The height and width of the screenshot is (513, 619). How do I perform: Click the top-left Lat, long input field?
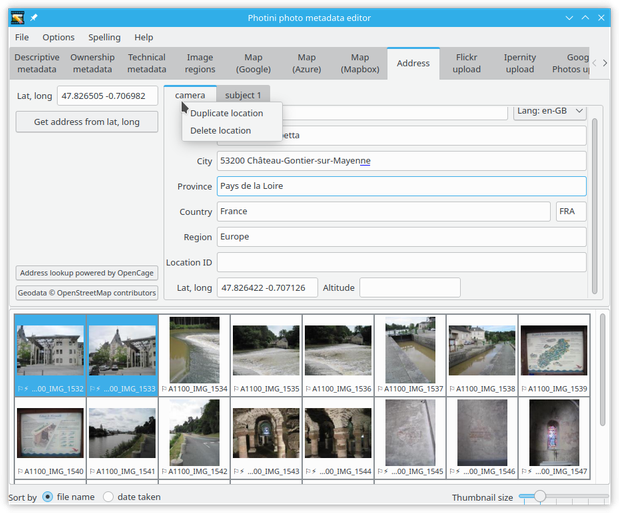(107, 96)
